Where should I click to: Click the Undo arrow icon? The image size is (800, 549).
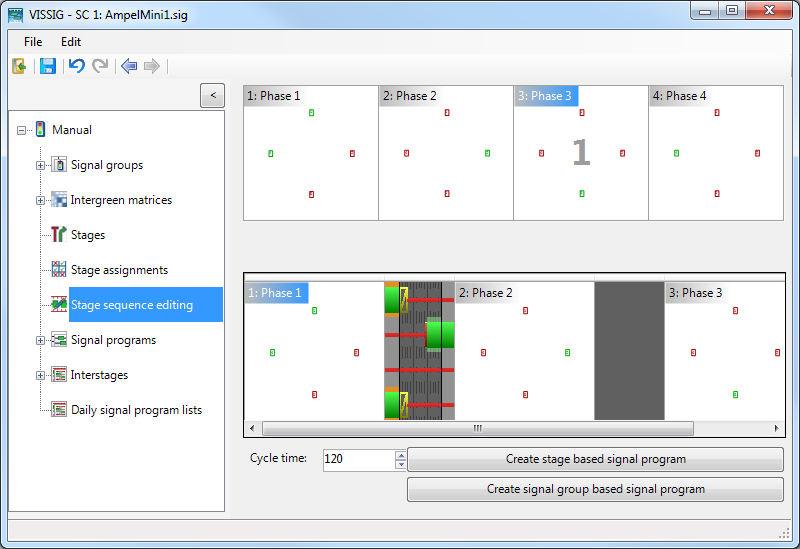(x=76, y=66)
